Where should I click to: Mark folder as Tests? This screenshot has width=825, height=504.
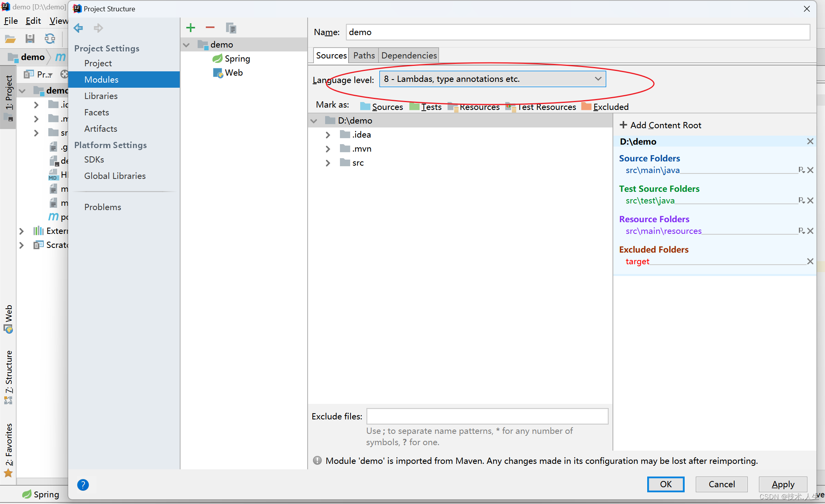[425, 106]
